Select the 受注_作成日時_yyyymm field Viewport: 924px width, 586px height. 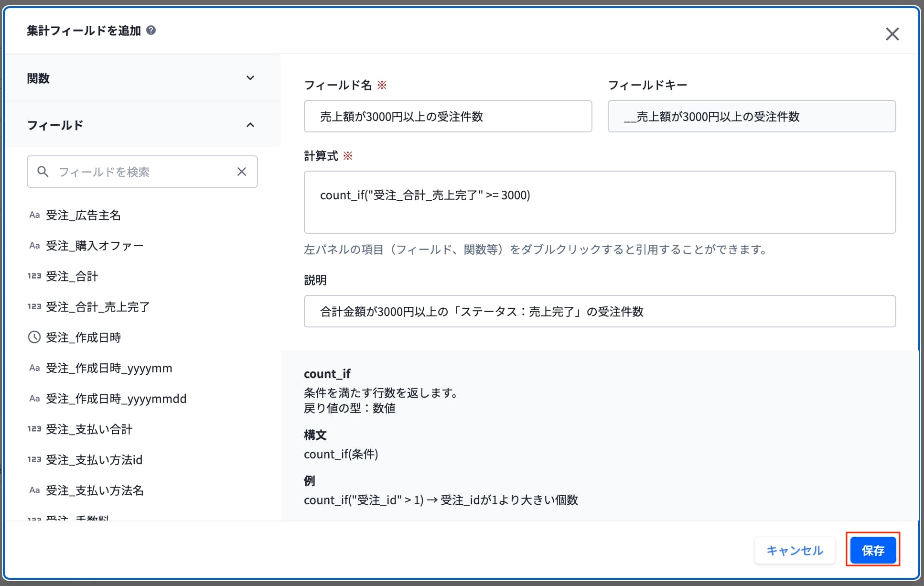pos(109,368)
